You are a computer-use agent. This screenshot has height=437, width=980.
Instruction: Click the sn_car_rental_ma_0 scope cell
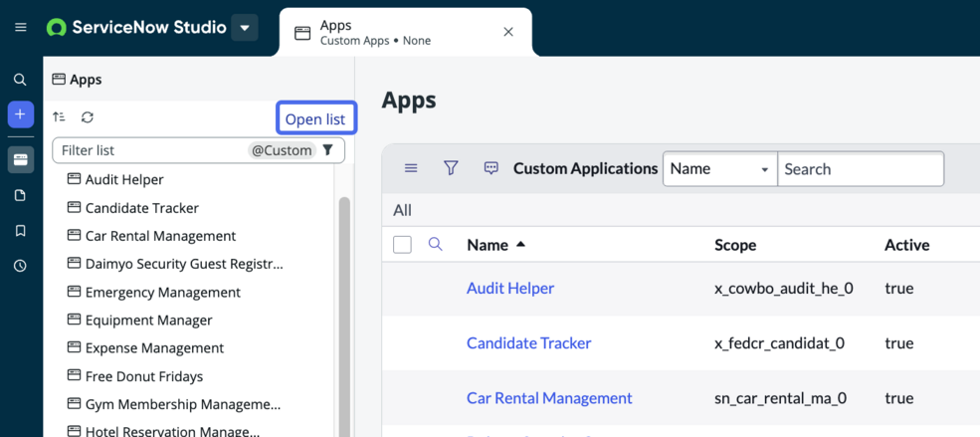point(781,398)
